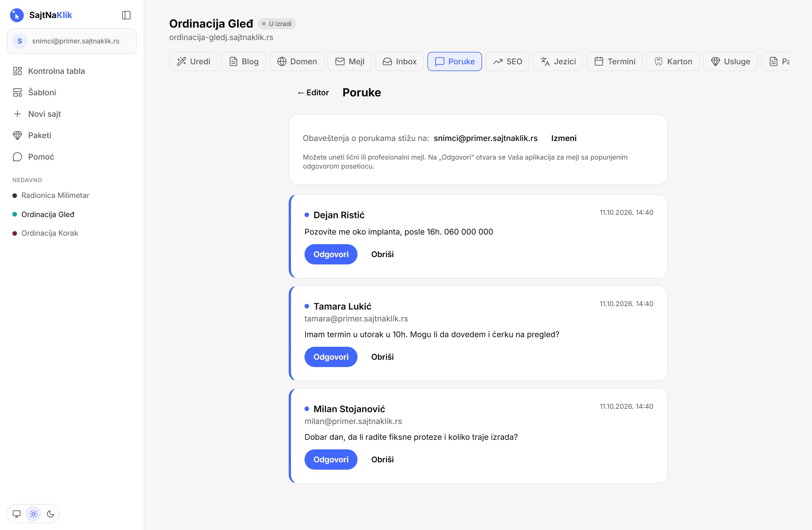This screenshot has width=812, height=530.
Task: Click the ordinacija-gledj.sajtnaklik.rs site address
Action: click(x=221, y=37)
